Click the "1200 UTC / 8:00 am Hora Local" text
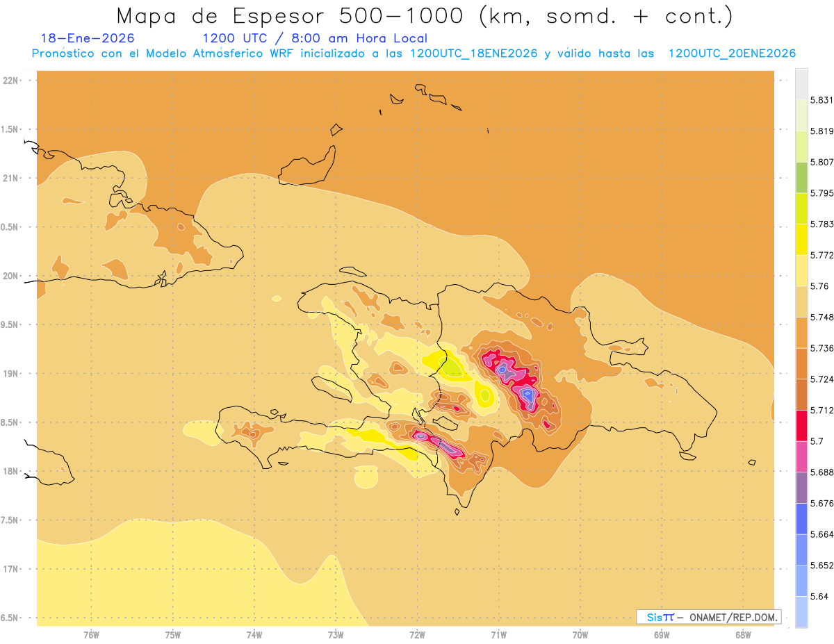Image resolution: width=834 pixels, height=644 pixels. (x=315, y=38)
